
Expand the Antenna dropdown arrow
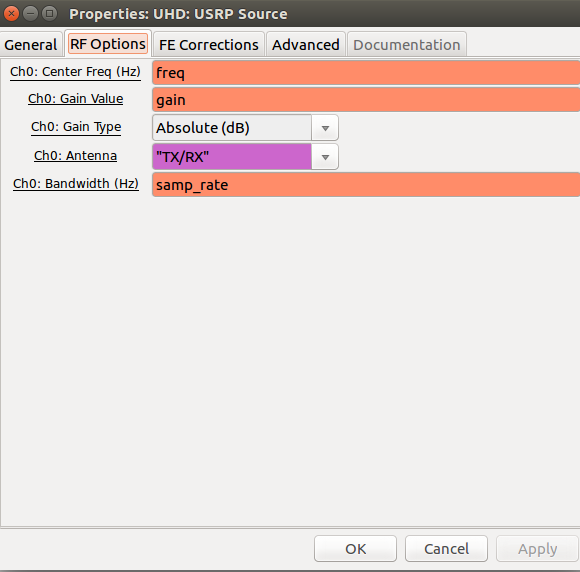click(x=325, y=157)
